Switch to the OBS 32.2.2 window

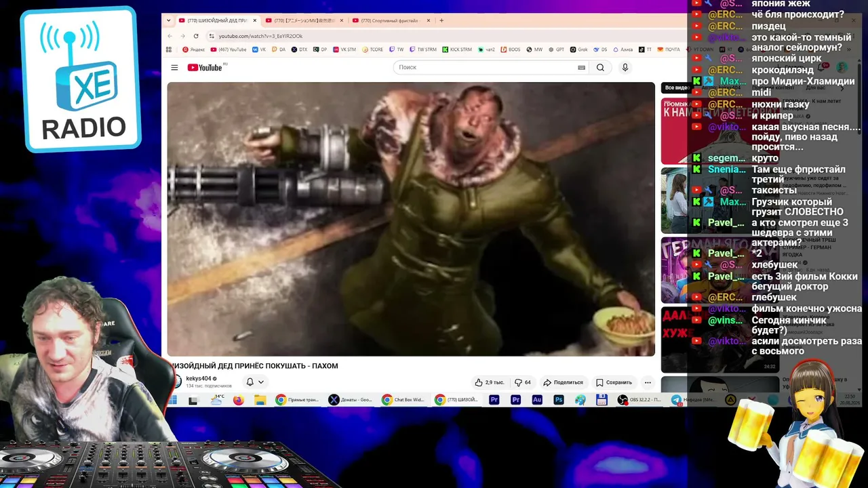point(640,400)
